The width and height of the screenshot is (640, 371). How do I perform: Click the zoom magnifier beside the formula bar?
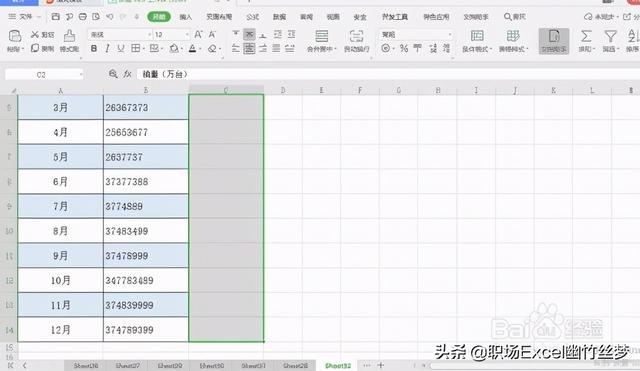[113, 74]
